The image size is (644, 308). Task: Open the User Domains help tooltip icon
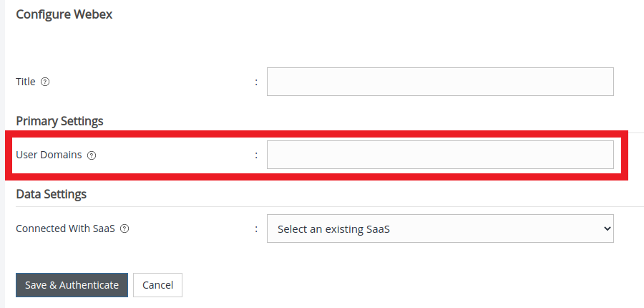(x=92, y=155)
